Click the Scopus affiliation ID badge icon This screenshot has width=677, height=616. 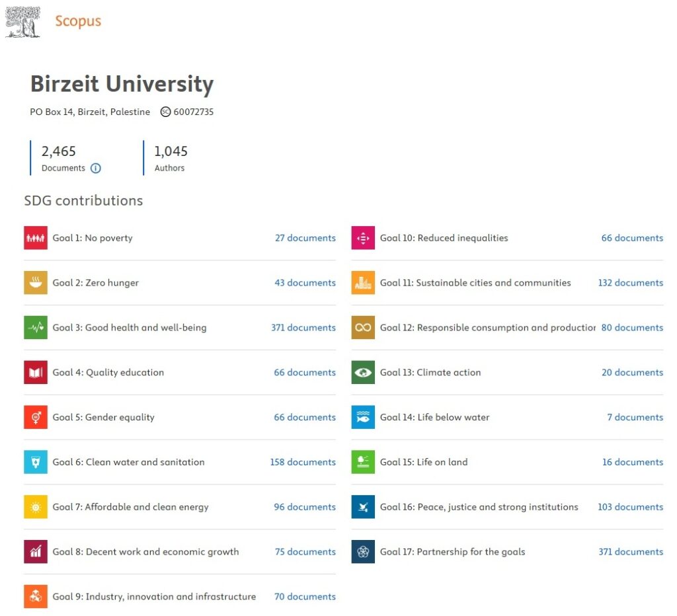pos(165,112)
